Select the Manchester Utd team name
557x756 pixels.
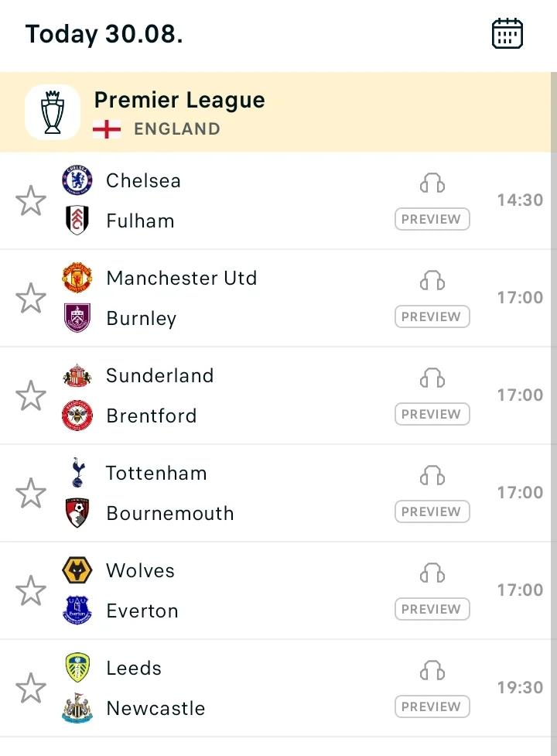tap(182, 279)
